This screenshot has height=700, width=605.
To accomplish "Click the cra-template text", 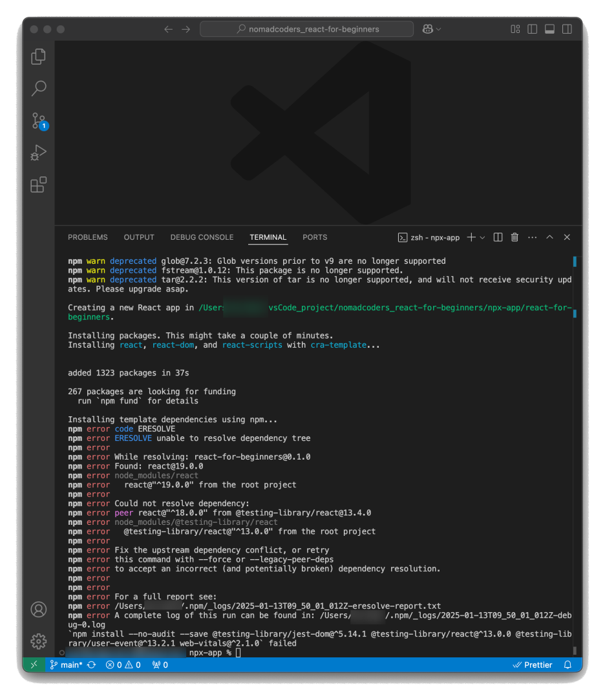I will click(339, 345).
